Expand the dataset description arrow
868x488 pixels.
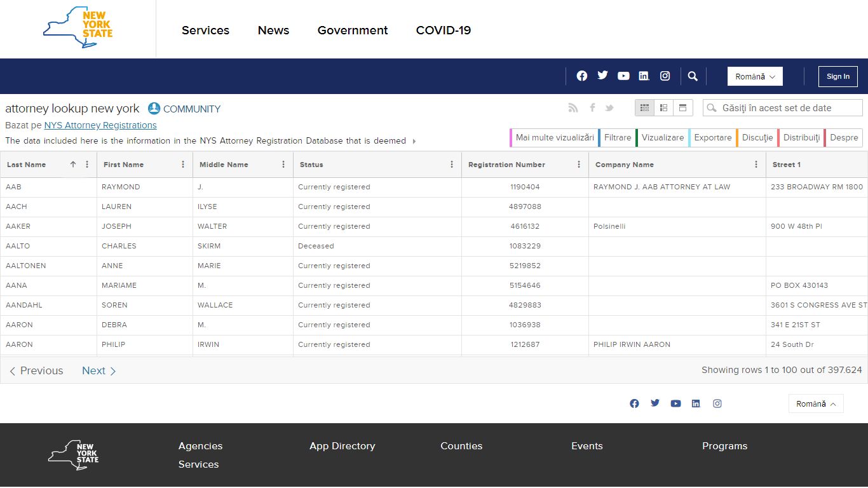pos(414,141)
